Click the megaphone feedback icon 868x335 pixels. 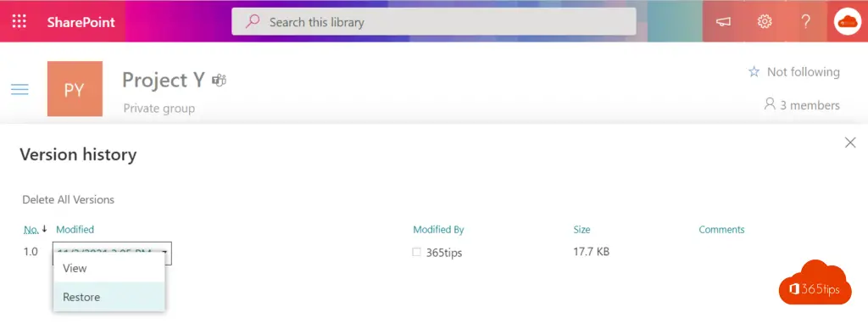pos(723,21)
